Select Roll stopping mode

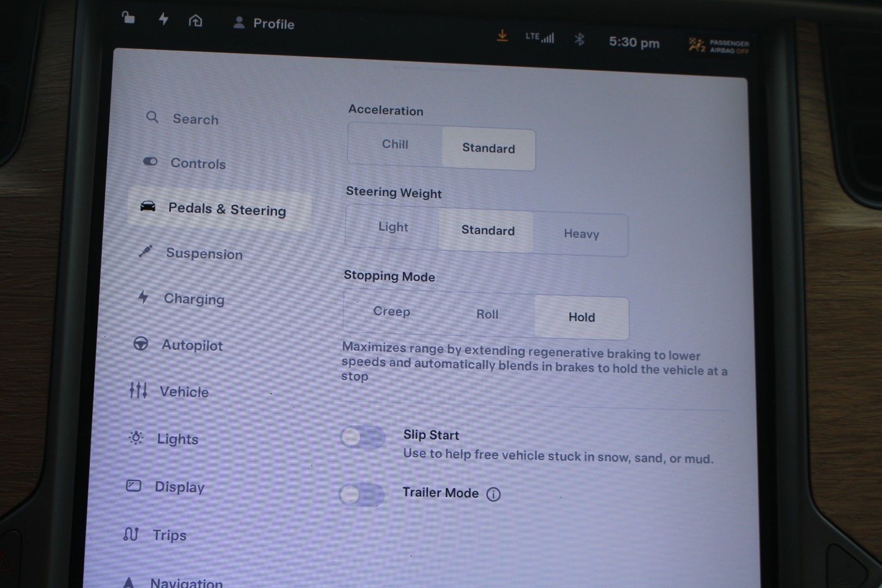pyautogui.click(x=487, y=315)
